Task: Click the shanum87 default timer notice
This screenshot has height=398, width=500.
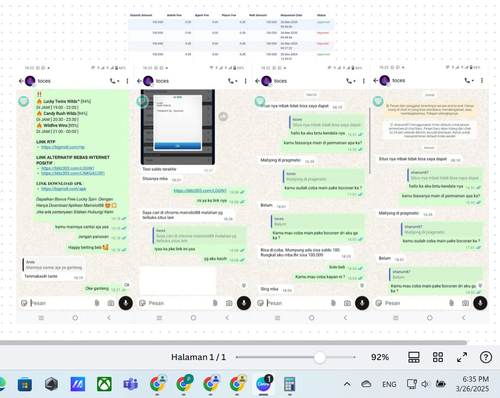Action: [430, 130]
